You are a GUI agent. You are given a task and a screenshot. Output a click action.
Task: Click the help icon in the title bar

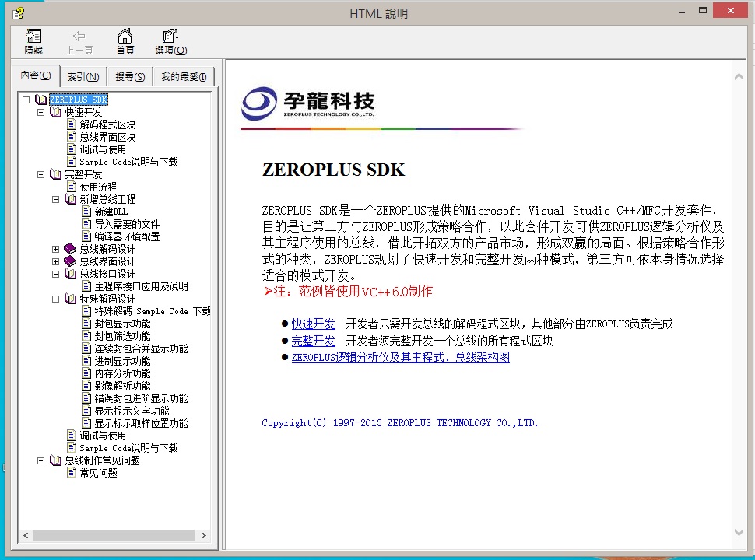coord(19,13)
